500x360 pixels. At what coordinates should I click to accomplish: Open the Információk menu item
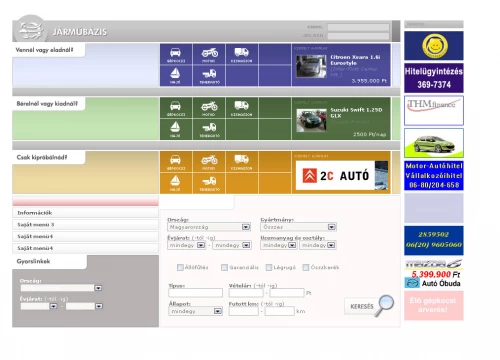tap(85, 213)
